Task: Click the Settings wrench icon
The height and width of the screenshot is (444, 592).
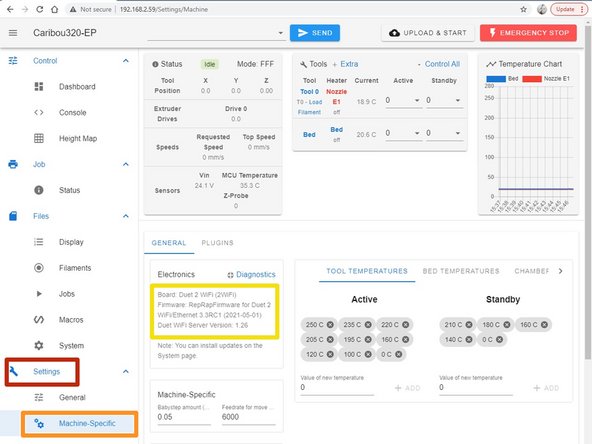Action: coord(14,372)
